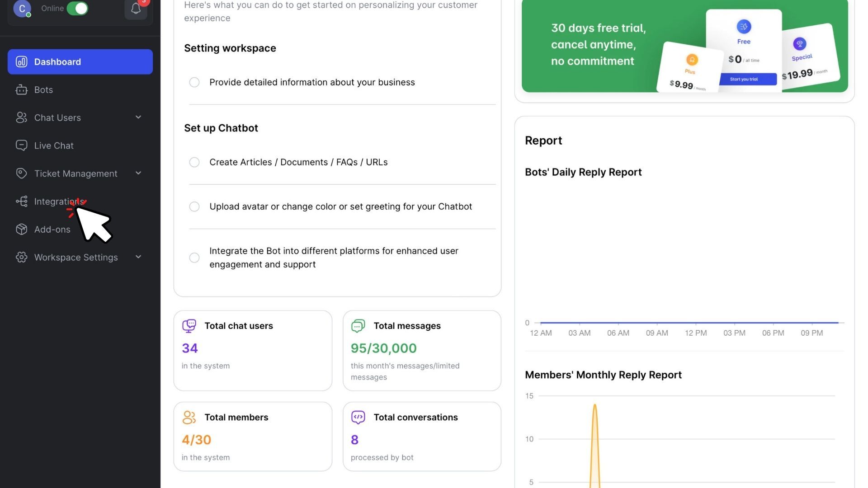Click the Total conversations icon
Screen dimensions: 868x488
tap(358, 418)
